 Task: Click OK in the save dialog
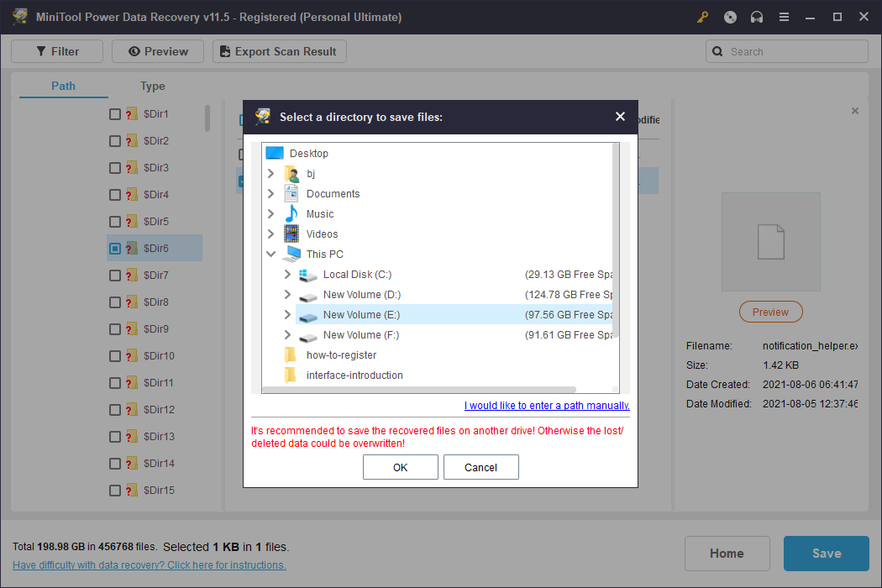pyautogui.click(x=401, y=467)
